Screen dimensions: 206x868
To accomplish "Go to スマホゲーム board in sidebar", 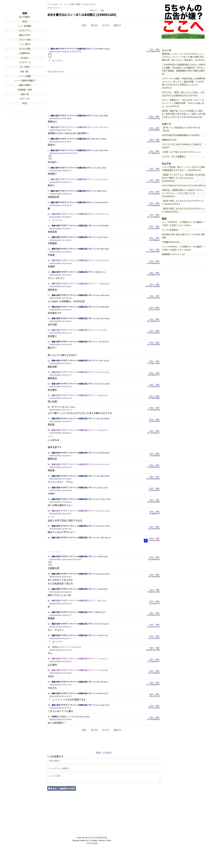I will click(x=25, y=62).
